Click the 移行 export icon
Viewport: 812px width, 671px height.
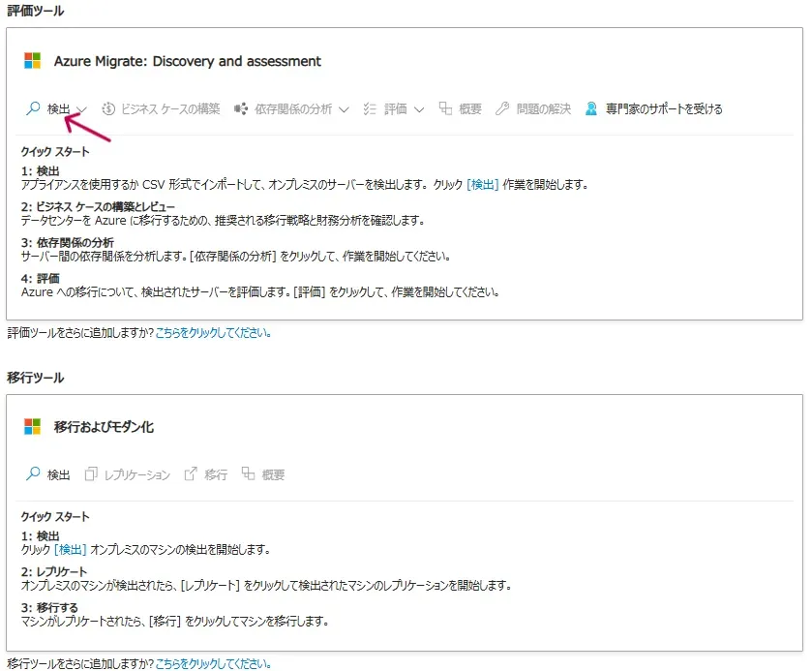coord(191,473)
